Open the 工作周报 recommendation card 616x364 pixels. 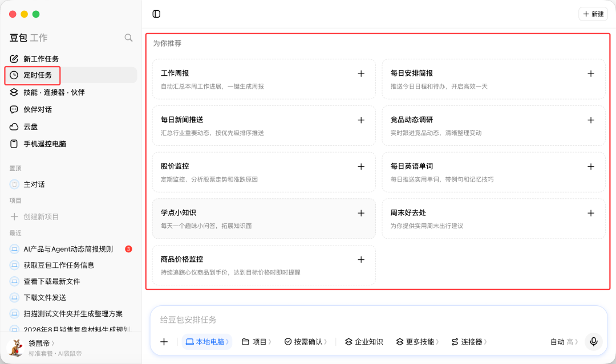(264, 79)
